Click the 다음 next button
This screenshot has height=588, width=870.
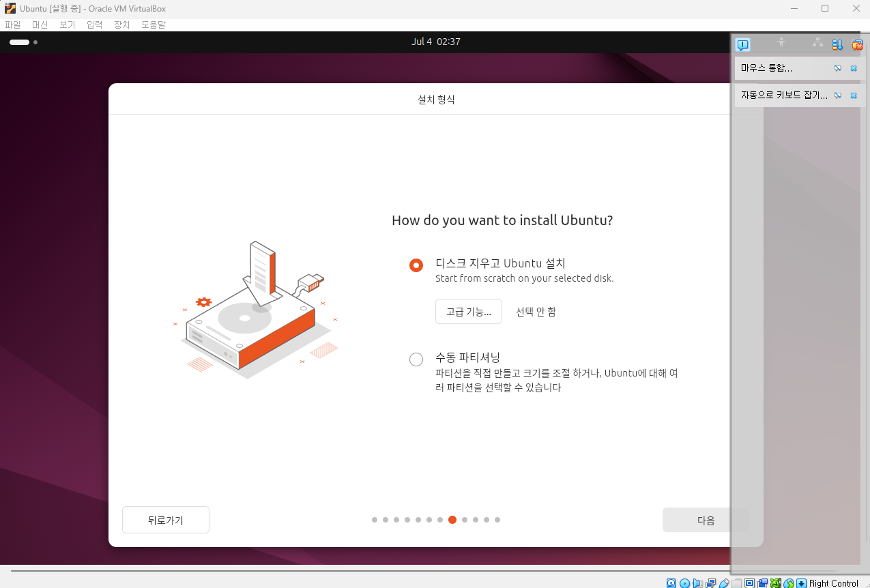pos(706,520)
